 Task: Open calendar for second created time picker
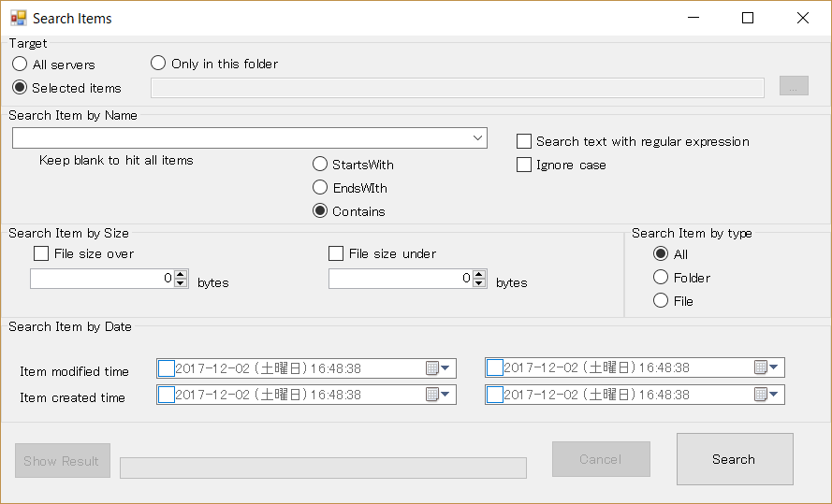point(766,395)
